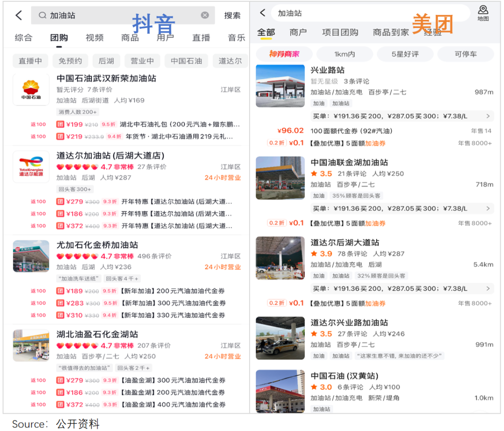Focus the Meituan 加油站 search field
Screen dimensions: 504x431
click(x=371, y=13)
